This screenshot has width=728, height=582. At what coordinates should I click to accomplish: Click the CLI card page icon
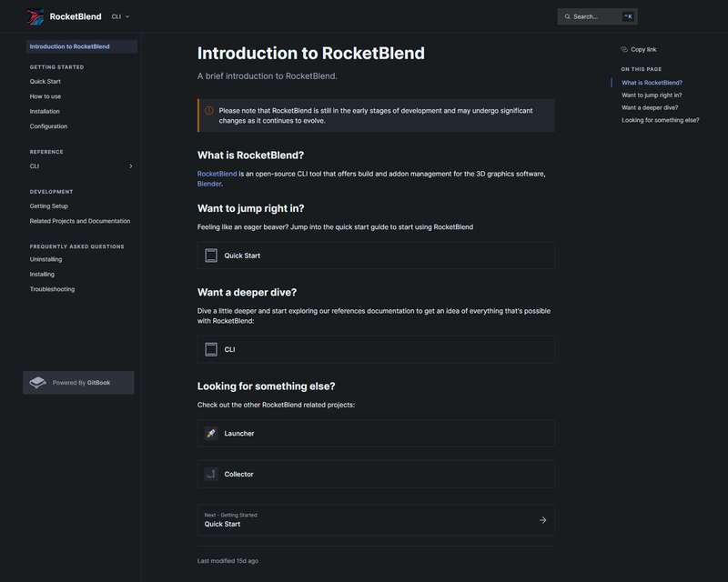pyautogui.click(x=211, y=349)
